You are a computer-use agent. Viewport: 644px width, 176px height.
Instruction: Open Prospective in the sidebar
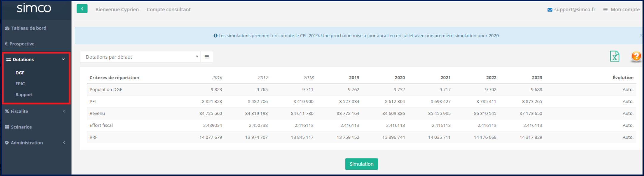22,44
